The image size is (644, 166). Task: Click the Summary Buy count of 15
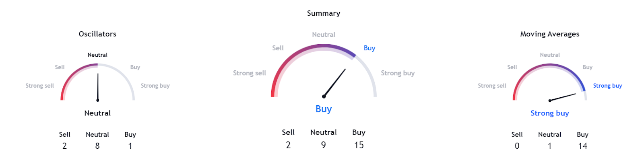coord(359,145)
